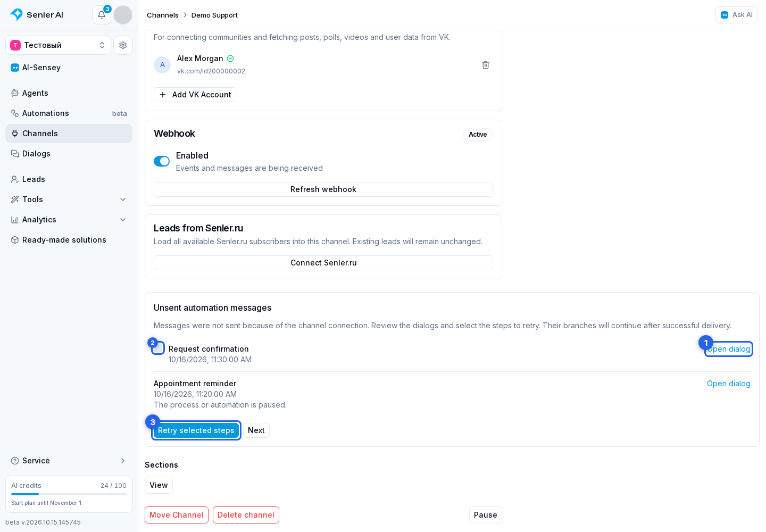
Task: Go to the Agents section
Action: tap(69, 93)
